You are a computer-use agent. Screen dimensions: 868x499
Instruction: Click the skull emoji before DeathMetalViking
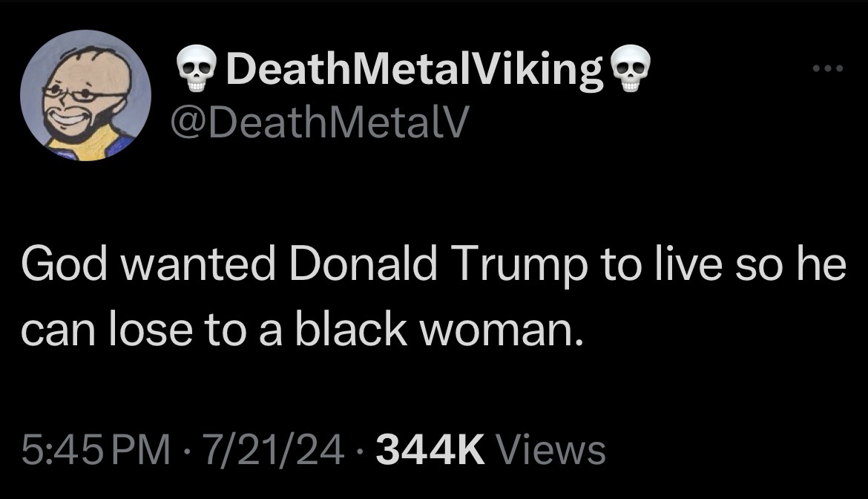197,68
